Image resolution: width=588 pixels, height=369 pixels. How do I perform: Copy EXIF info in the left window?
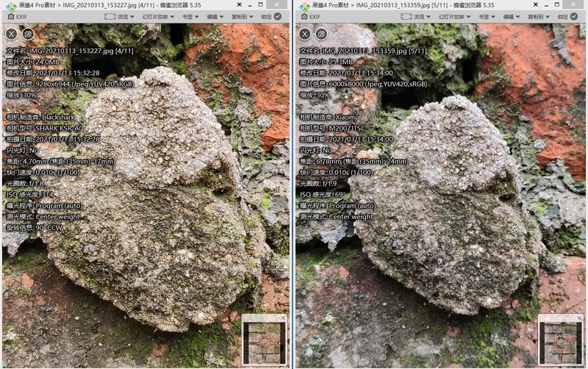click(28, 34)
